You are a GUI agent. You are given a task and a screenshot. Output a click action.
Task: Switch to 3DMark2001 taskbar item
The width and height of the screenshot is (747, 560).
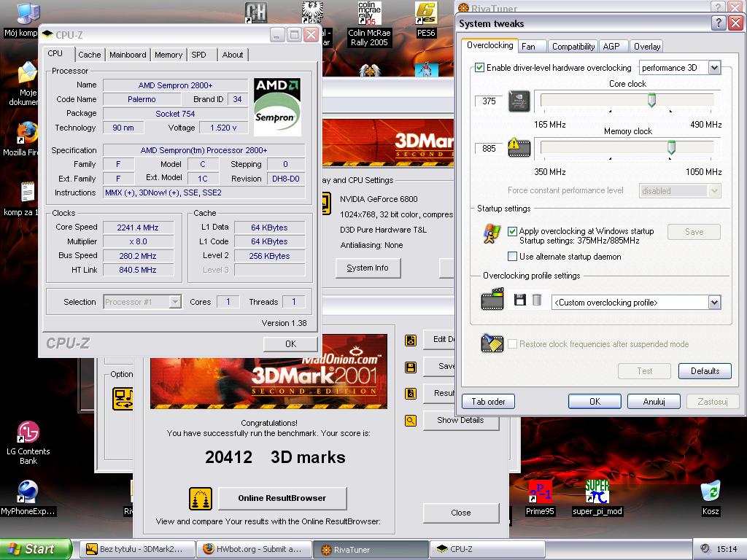tap(137, 549)
